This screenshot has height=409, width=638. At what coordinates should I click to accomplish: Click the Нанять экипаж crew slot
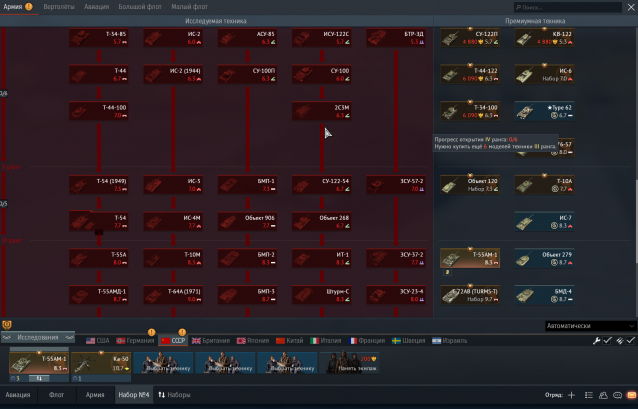tap(350, 363)
